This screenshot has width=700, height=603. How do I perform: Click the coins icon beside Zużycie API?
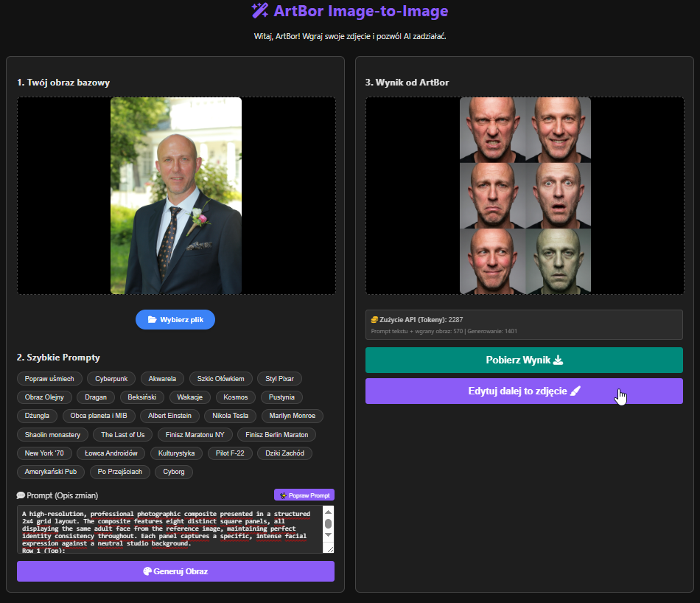tap(374, 319)
